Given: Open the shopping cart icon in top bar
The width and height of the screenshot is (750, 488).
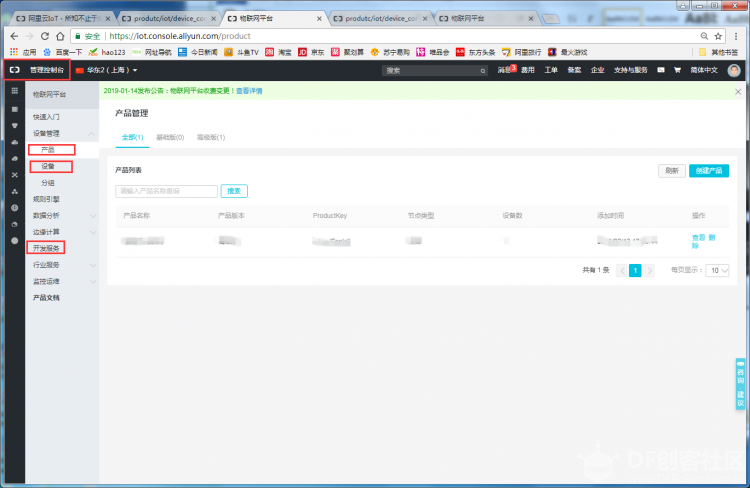Looking at the screenshot, I should pos(677,70).
